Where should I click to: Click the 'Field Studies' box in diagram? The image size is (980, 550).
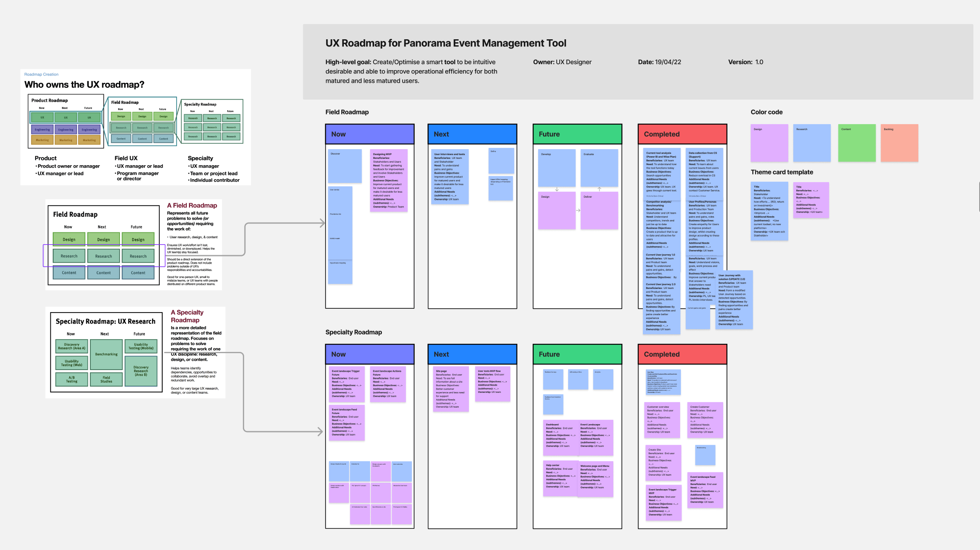(106, 379)
